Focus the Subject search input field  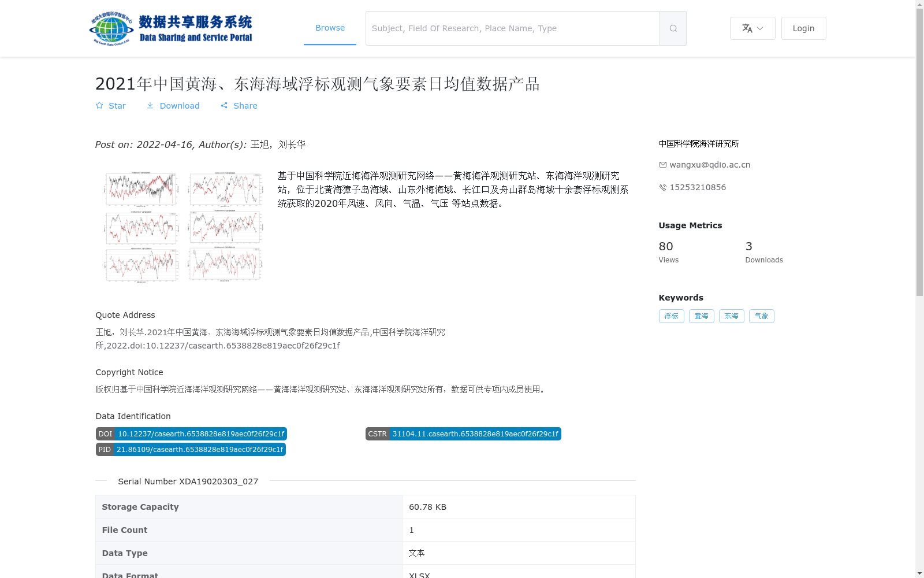(512, 28)
